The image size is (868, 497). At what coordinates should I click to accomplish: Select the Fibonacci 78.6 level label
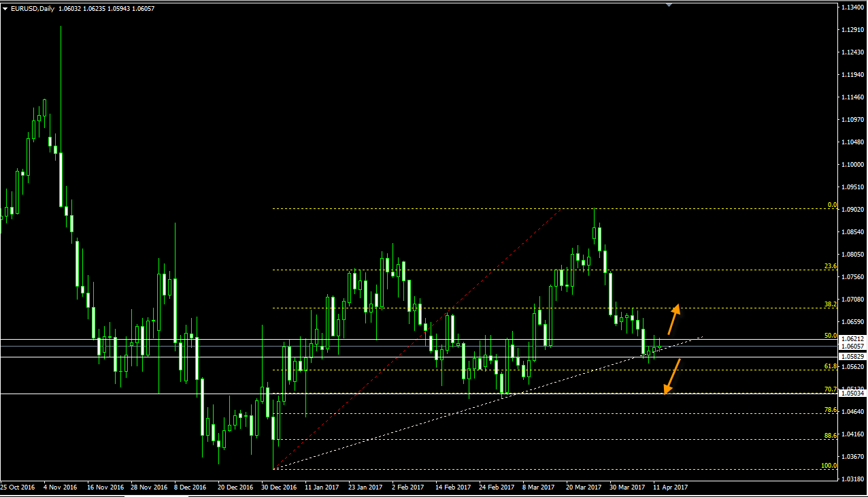point(830,410)
